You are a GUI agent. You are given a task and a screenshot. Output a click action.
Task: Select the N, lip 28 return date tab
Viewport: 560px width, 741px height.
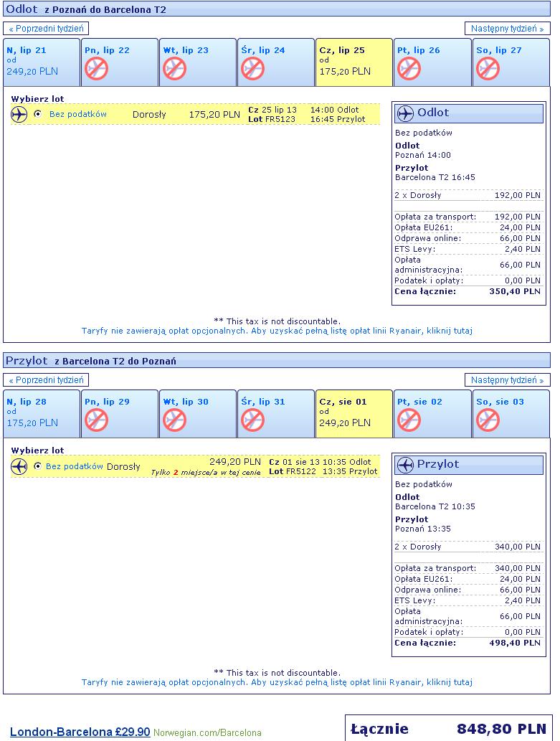[42, 414]
